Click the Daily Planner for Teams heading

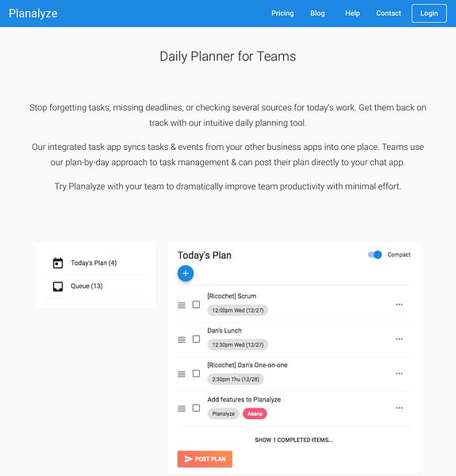tap(228, 56)
